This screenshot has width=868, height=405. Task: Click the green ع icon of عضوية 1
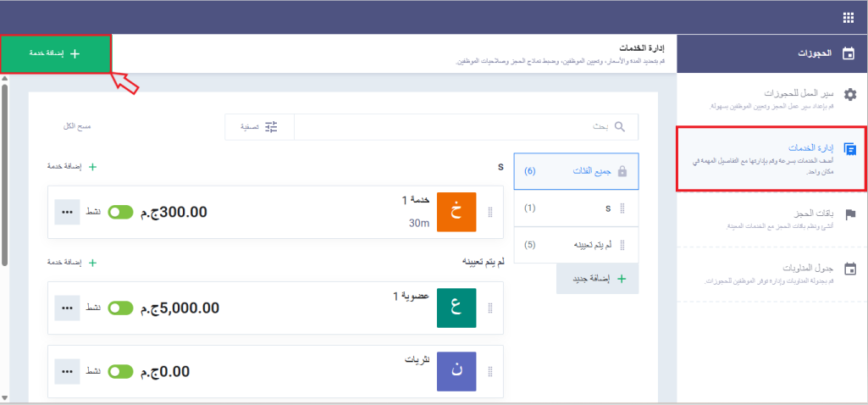(x=456, y=308)
